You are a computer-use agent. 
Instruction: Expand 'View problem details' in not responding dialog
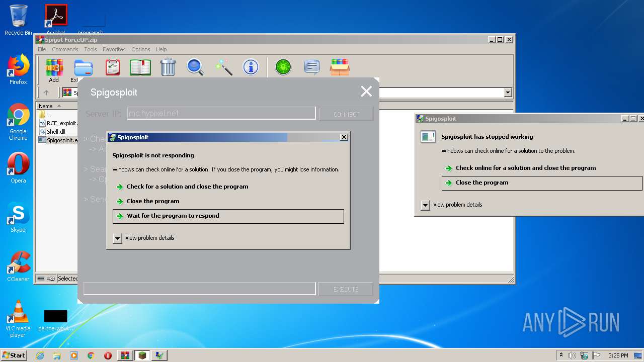point(117,238)
